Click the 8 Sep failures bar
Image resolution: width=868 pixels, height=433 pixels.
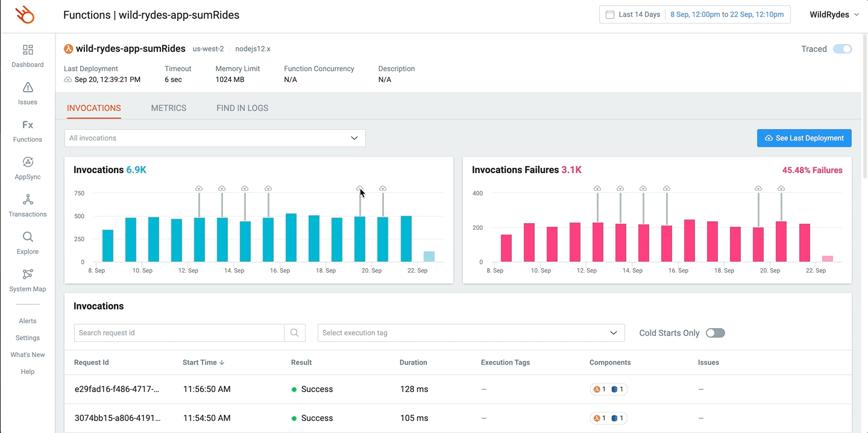[x=506, y=248]
